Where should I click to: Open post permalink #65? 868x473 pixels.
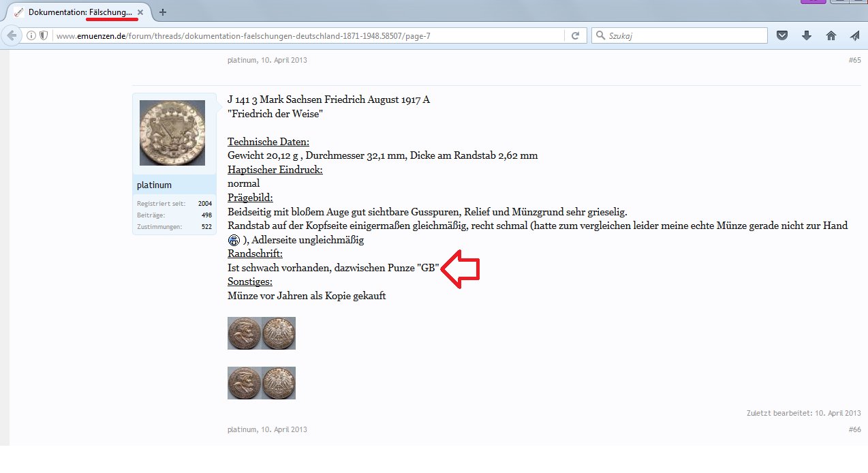tap(854, 60)
